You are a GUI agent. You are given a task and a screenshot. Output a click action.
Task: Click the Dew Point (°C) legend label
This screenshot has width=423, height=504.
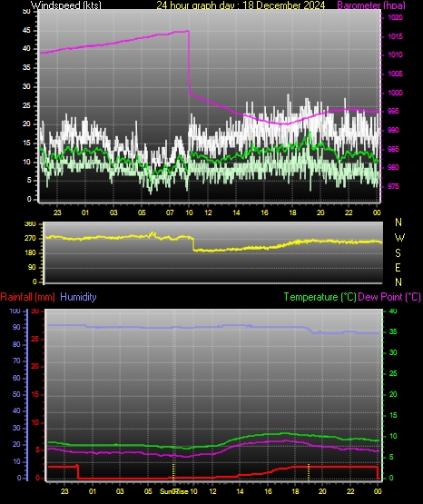click(389, 297)
